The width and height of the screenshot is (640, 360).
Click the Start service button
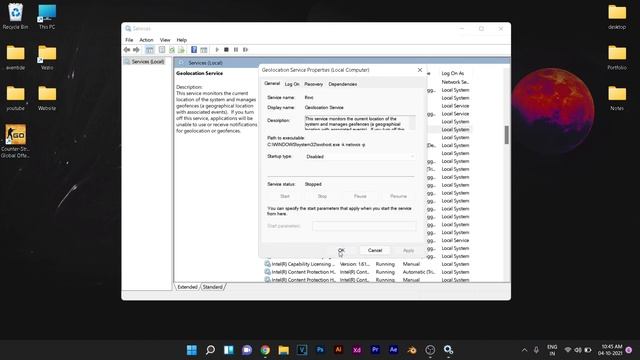click(285, 196)
